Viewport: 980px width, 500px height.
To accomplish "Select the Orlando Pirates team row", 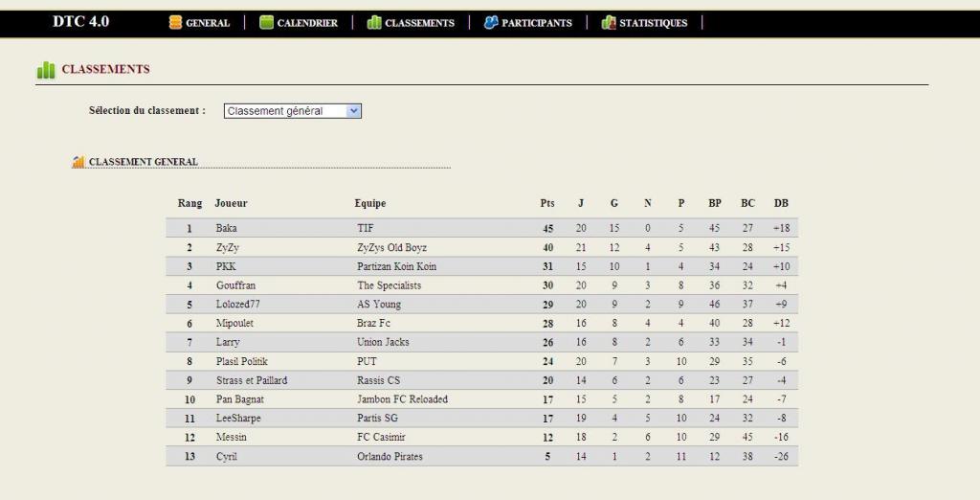I will (x=482, y=456).
